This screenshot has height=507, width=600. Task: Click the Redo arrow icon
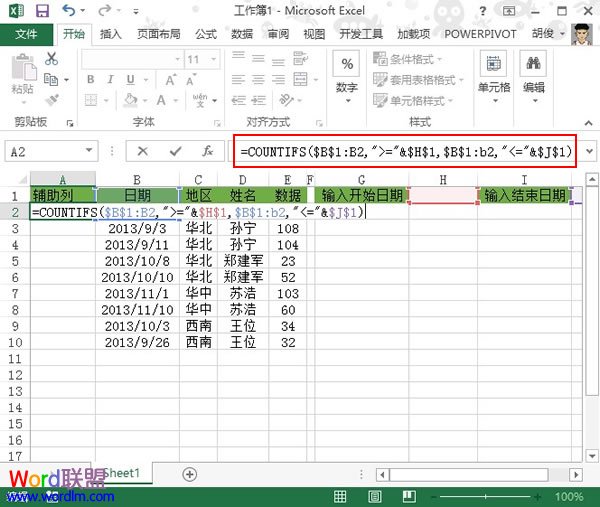click(x=104, y=10)
